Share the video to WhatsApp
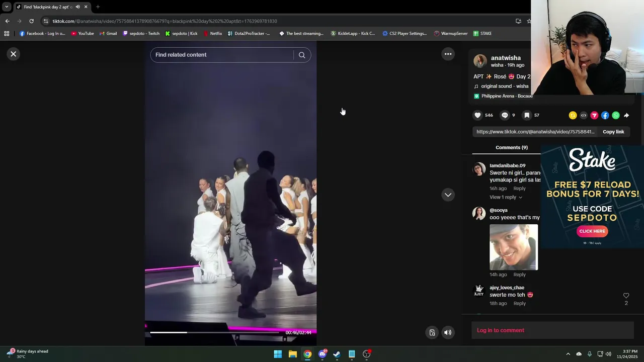Image resolution: width=644 pixels, height=362 pixels. [x=616, y=115]
